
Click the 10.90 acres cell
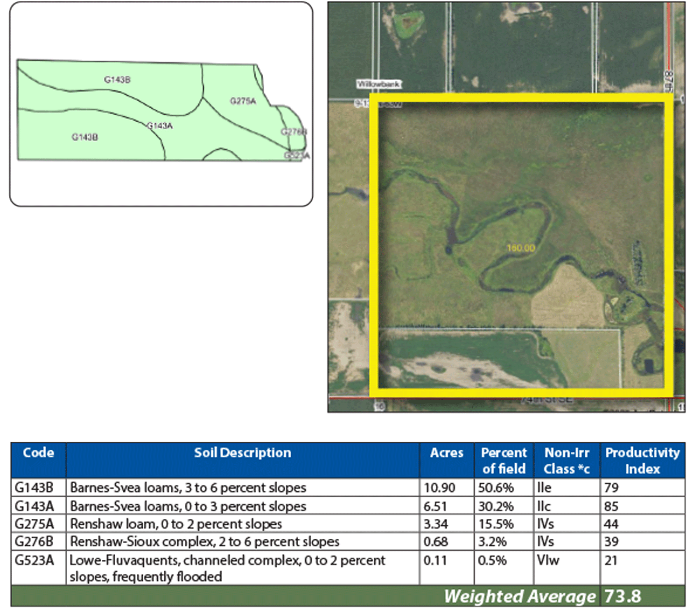point(439,488)
